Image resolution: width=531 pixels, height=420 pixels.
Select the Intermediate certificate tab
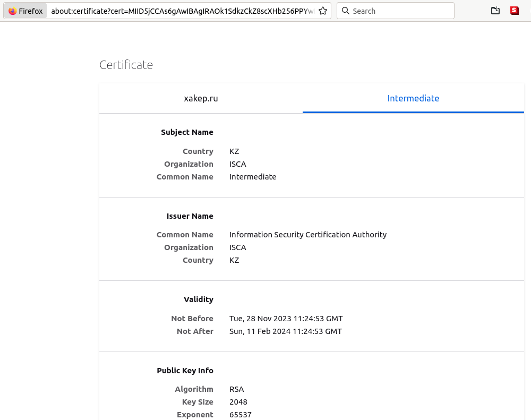413,98
